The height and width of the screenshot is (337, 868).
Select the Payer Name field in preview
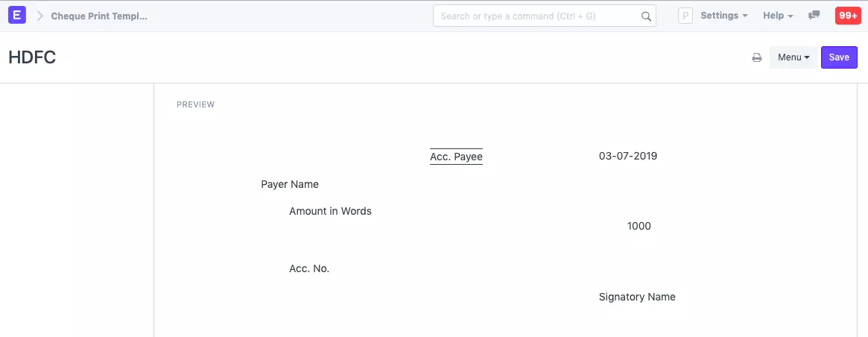pyautogui.click(x=290, y=184)
